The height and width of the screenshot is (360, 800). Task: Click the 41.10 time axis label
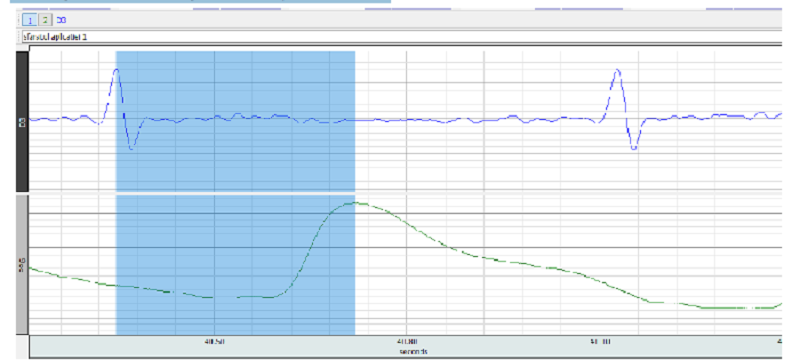pyautogui.click(x=599, y=342)
